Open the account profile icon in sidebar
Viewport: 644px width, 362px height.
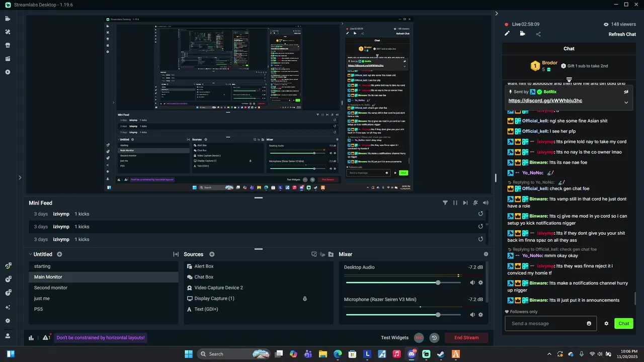click(x=8, y=335)
